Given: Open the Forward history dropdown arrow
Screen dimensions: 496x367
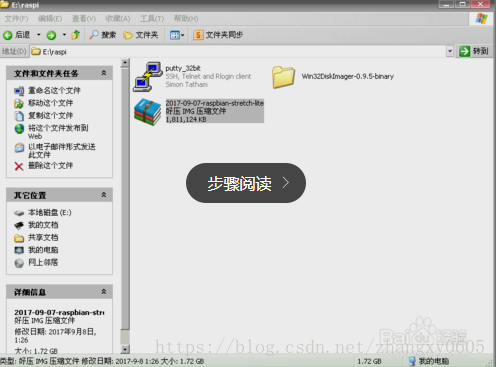Looking at the screenshot, I should coord(64,35).
